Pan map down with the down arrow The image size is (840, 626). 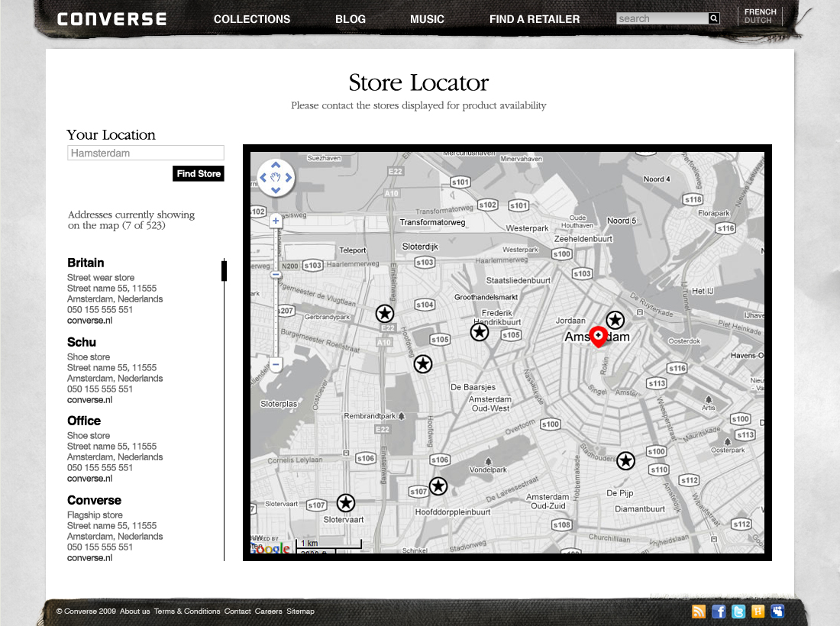click(276, 190)
